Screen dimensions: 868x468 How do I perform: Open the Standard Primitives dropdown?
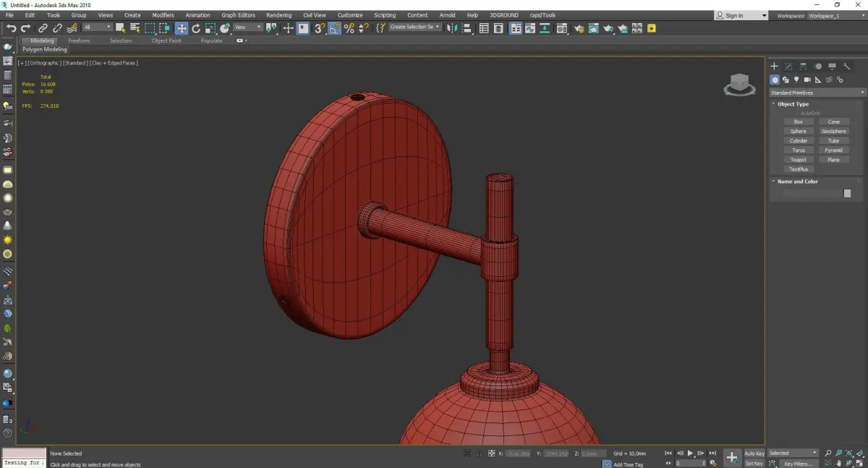817,93
